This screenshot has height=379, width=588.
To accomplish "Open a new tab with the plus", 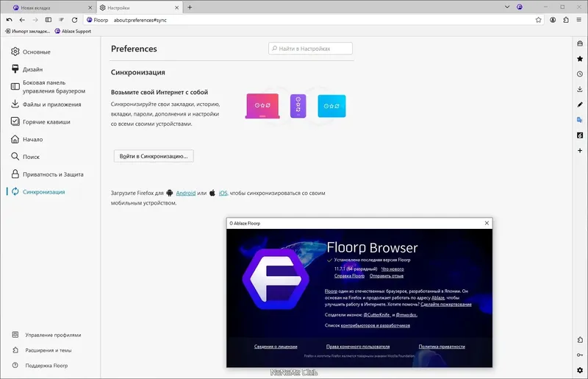I will point(190,7).
